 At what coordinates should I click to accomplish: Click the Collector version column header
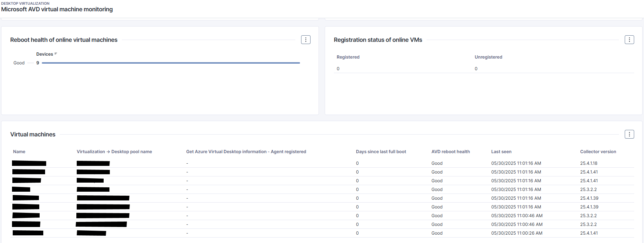[598, 152]
